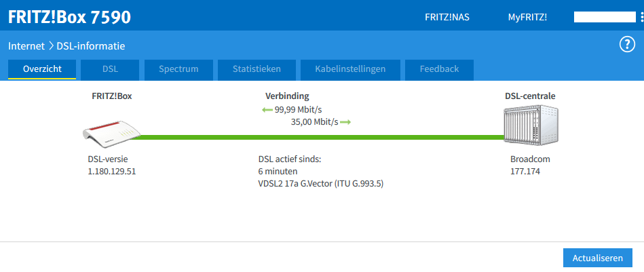Click the green downstream arrow beside 99,99 Mbit/s
Screen dimensions: 644x272
(267, 109)
